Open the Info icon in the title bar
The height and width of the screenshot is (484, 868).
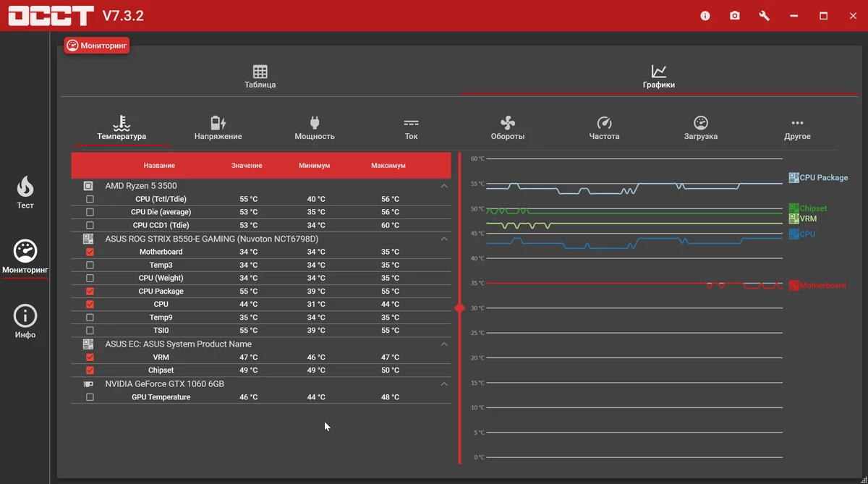click(705, 15)
